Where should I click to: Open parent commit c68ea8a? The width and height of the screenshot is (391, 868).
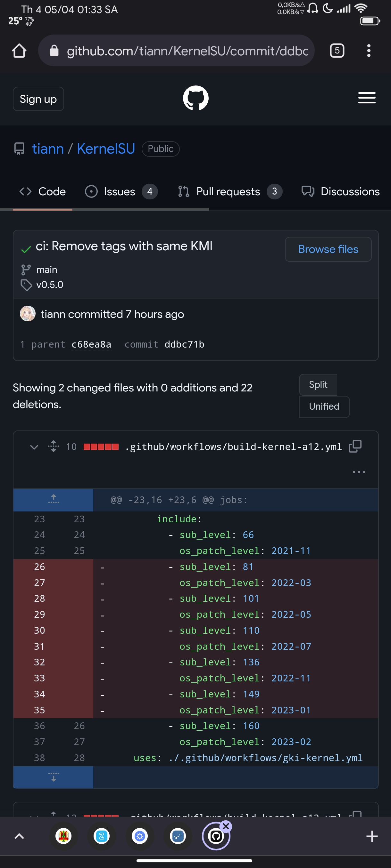91,344
